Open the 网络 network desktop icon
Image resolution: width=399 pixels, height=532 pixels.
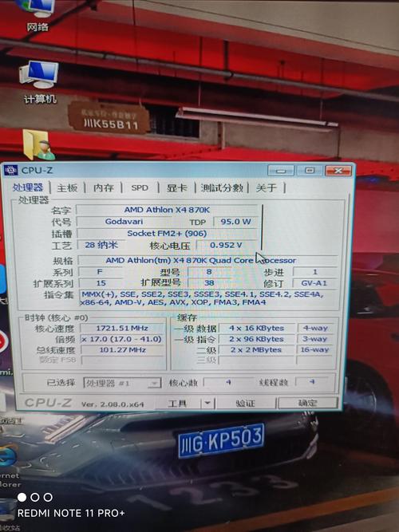41,14
